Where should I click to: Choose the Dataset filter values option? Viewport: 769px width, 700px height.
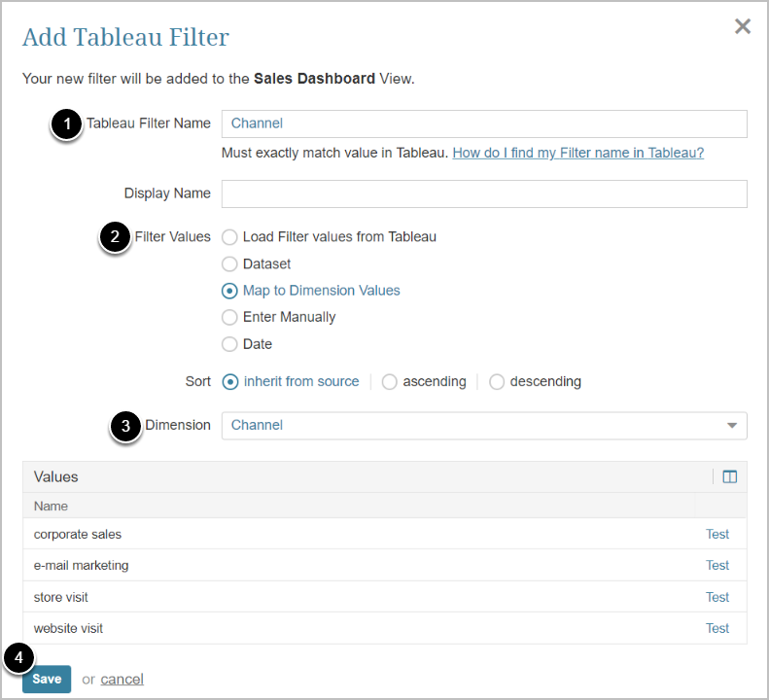229,263
